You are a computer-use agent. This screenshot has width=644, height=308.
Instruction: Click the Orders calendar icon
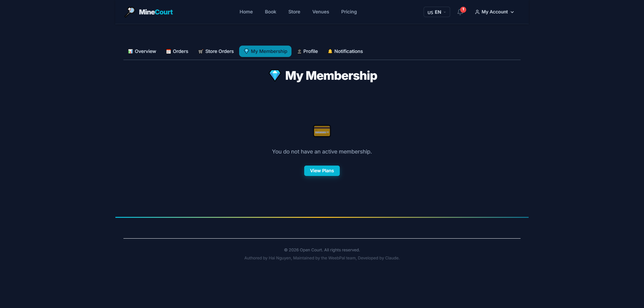point(169,51)
